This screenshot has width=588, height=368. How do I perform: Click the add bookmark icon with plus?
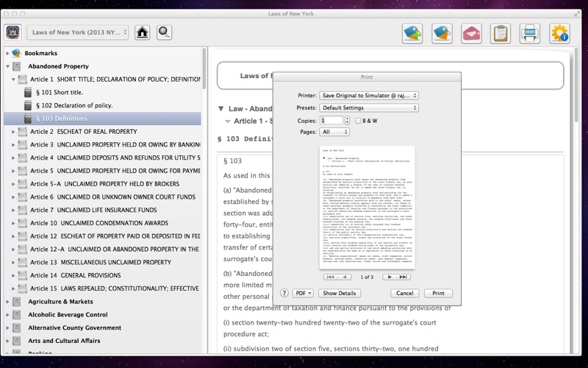point(412,33)
